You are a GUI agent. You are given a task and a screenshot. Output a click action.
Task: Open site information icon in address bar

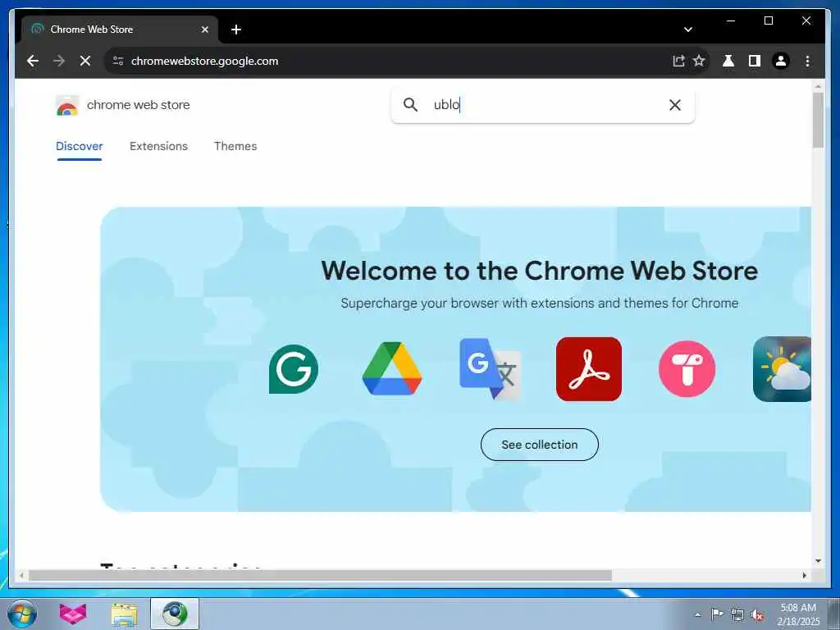coord(118,61)
